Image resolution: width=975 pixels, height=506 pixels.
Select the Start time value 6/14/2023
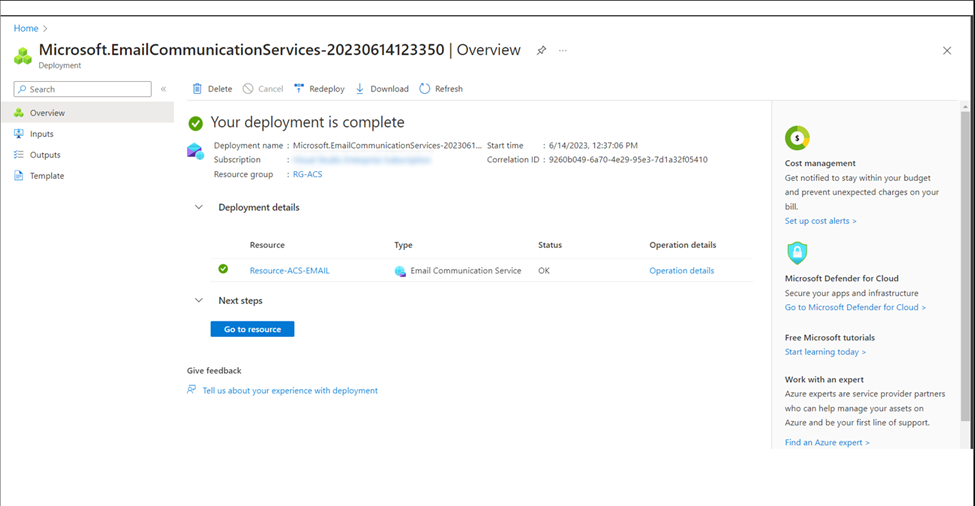[x=593, y=145]
